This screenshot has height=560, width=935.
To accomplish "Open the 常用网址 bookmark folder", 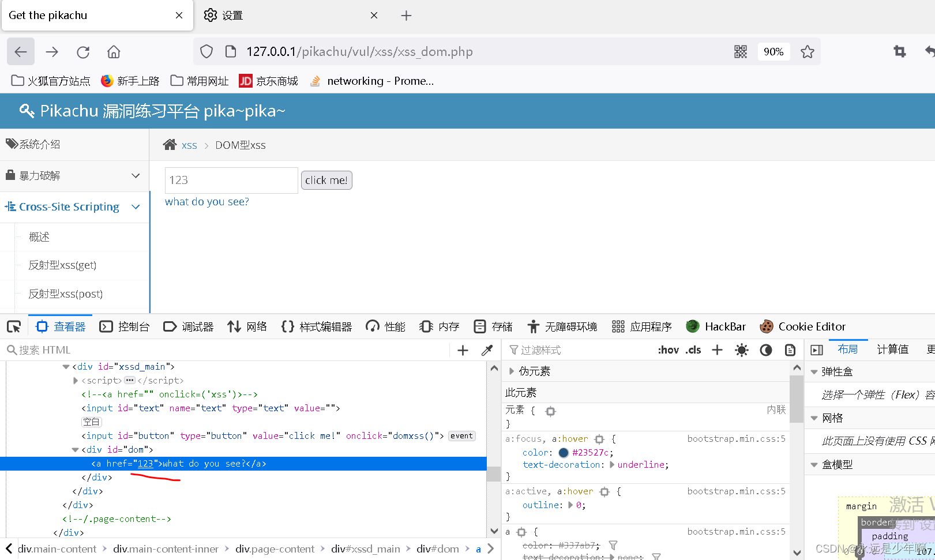I will [200, 81].
